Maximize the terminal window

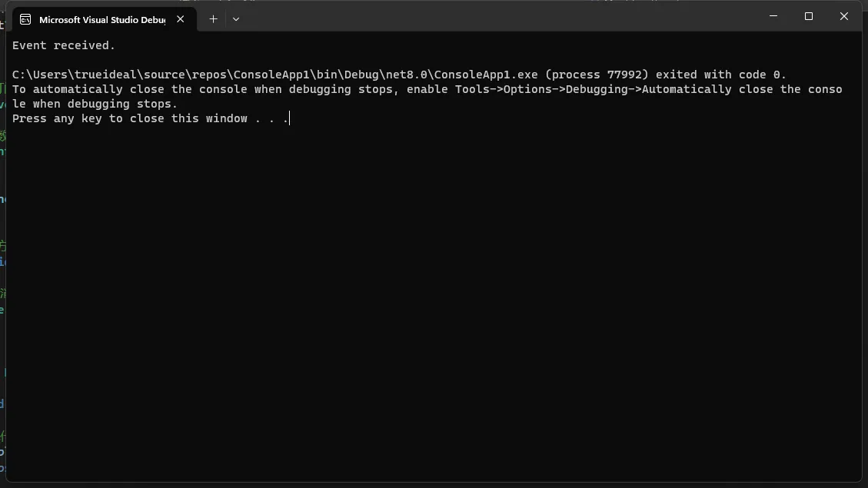(809, 16)
